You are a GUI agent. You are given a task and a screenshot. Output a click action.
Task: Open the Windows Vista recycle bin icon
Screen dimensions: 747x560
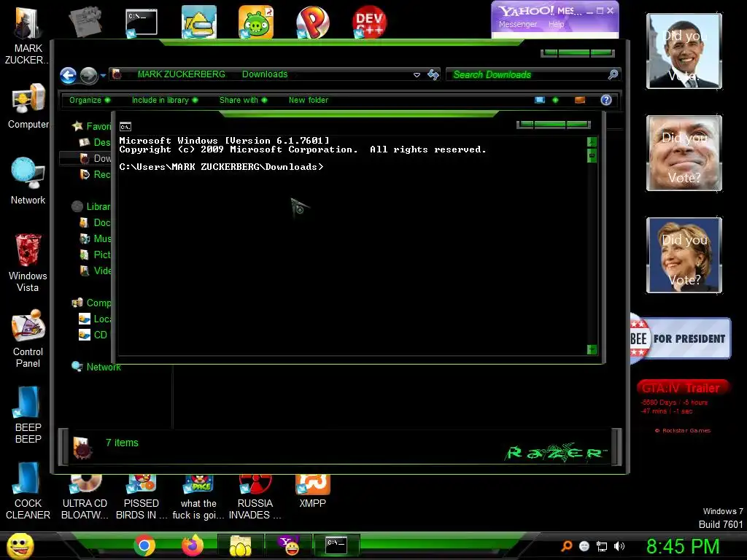[x=28, y=262]
